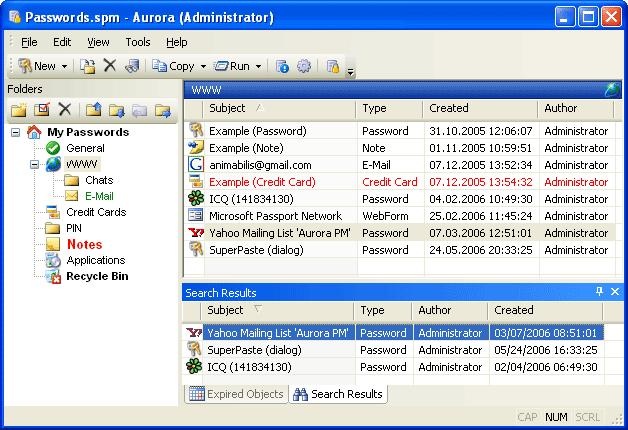Viewport: 628px width, 430px height.
Task: Open the New button dropdown arrow
Action: [65, 66]
